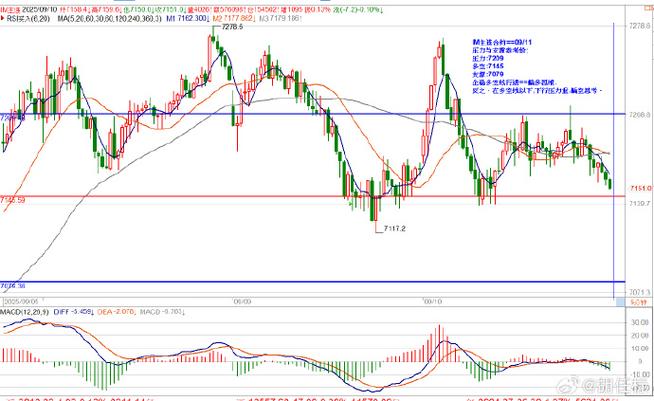Screen dimensions: 654x401
Task: Click the small icon before MACD(12,26,9) label
Action: click(x=3, y=311)
